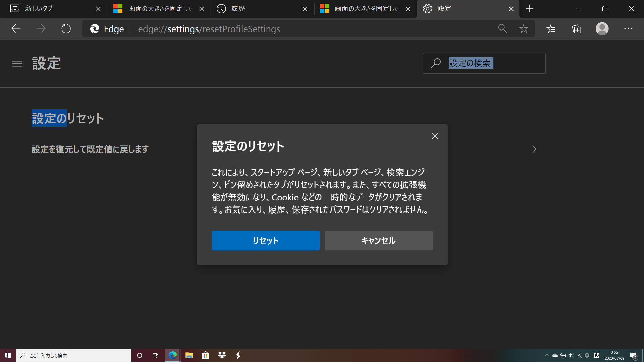Click the user profile avatar
The height and width of the screenshot is (362, 644).
coord(602,29)
